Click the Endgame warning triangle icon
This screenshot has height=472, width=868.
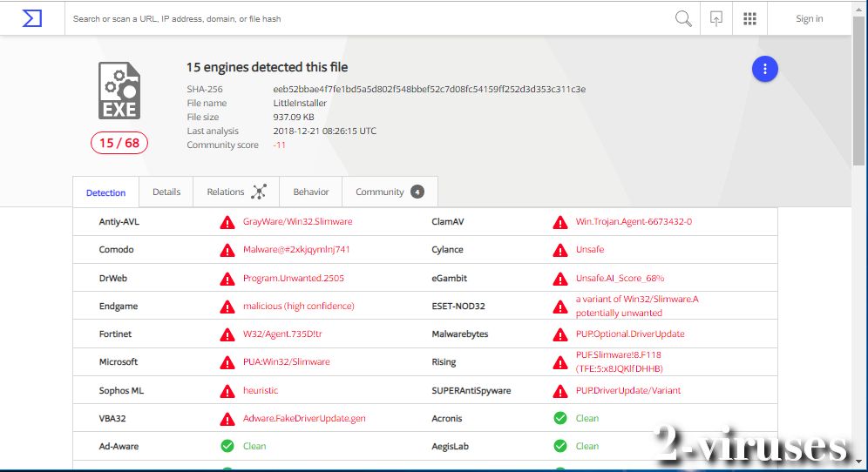227,306
